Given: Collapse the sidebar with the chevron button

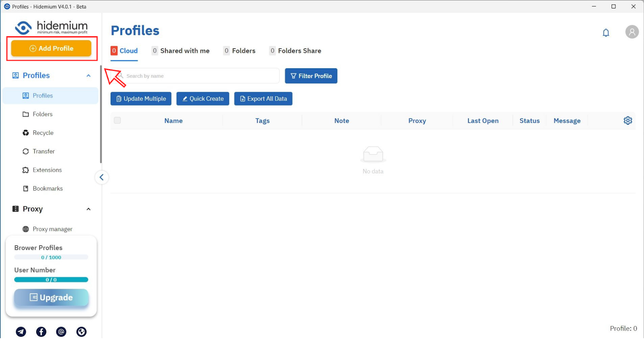Looking at the screenshot, I should coord(101,177).
